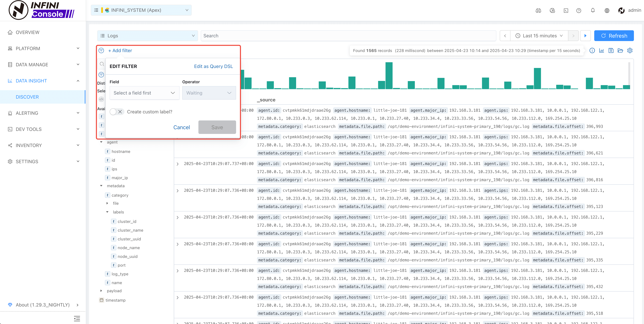Open the discover settings gear icon

pos(630,50)
